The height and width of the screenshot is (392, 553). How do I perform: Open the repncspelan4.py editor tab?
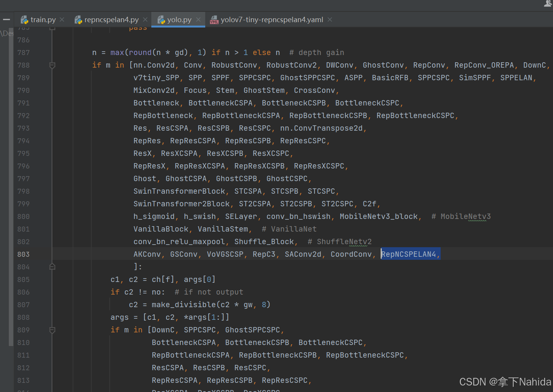click(111, 19)
